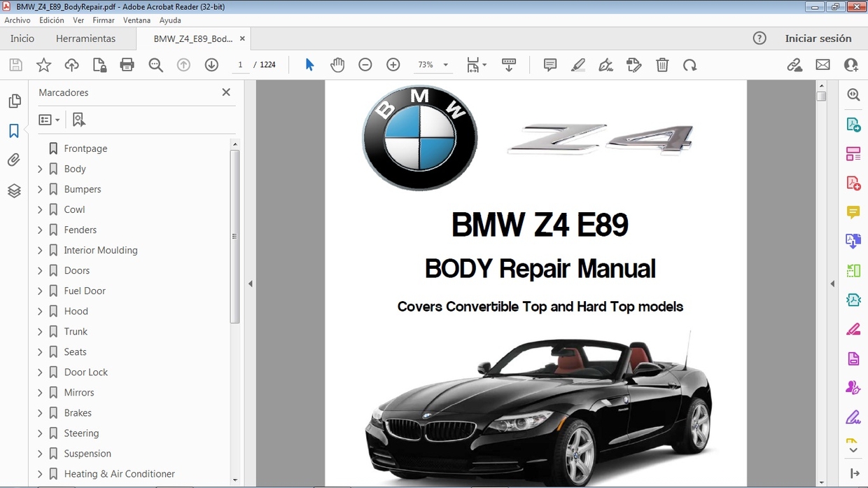Click Iniciar sesión
This screenshot has width=868, height=488.
pyautogui.click(x=819, y=39)
